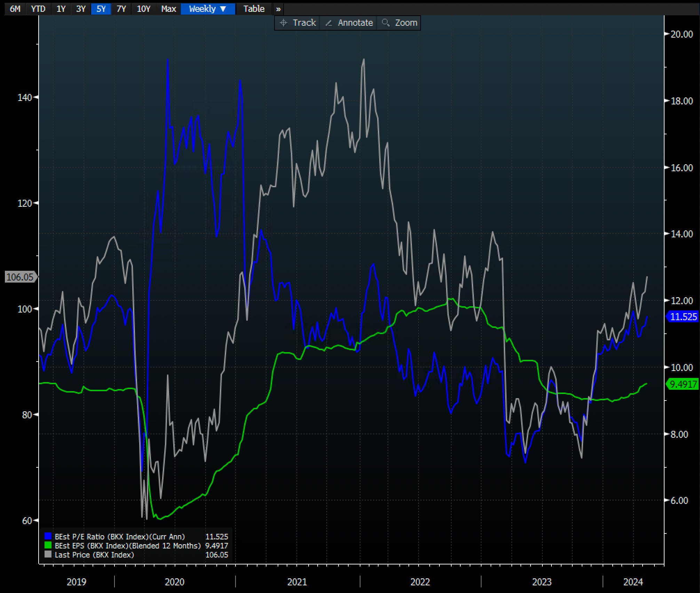The width and height of the screenshot is (700, 593).
Task: Click the 60 tick on the left axis
Action: click(27, 521)
